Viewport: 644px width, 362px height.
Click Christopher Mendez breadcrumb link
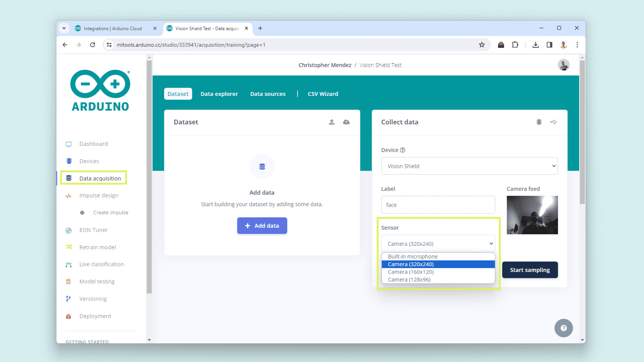tap(325, 65)
